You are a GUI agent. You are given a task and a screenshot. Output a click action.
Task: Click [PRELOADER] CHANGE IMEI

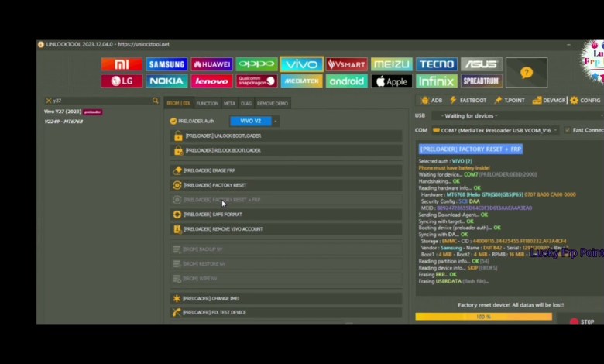287,298
